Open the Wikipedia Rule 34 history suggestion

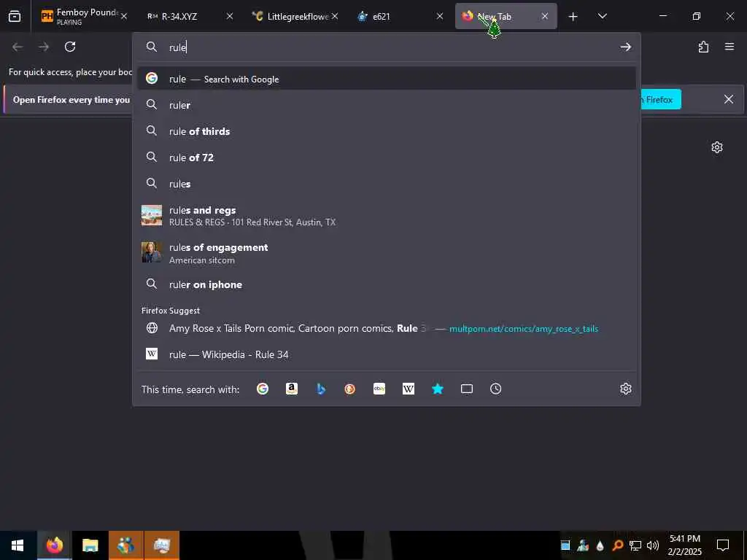(387, 354)
